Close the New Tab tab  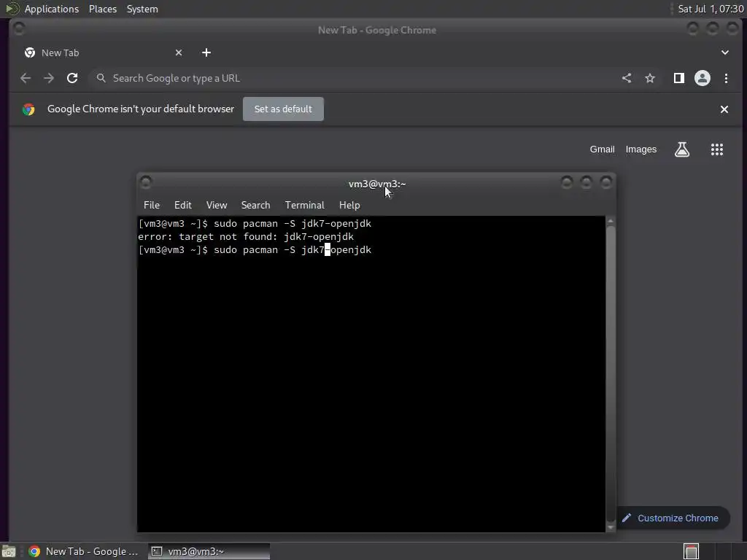click(179, 52)
